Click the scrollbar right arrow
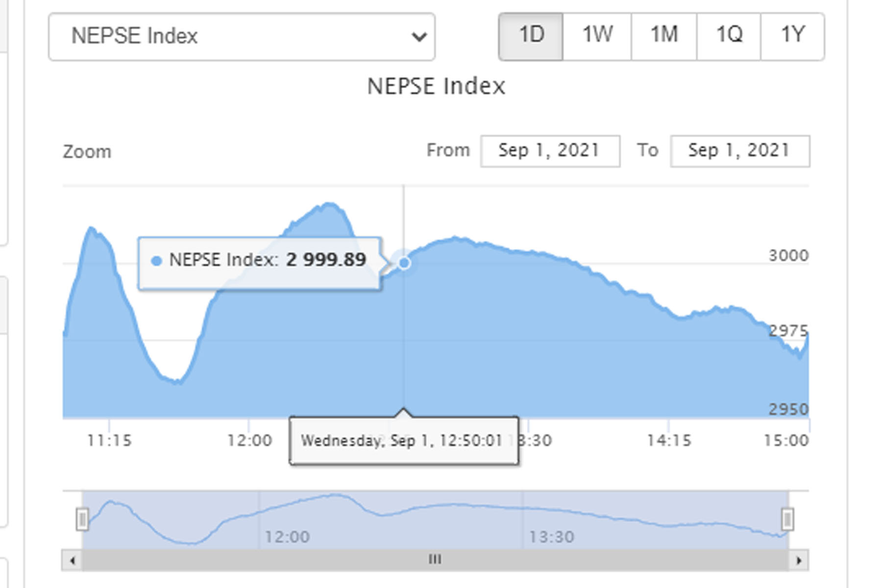882x588 pixels. coord(799,560)
